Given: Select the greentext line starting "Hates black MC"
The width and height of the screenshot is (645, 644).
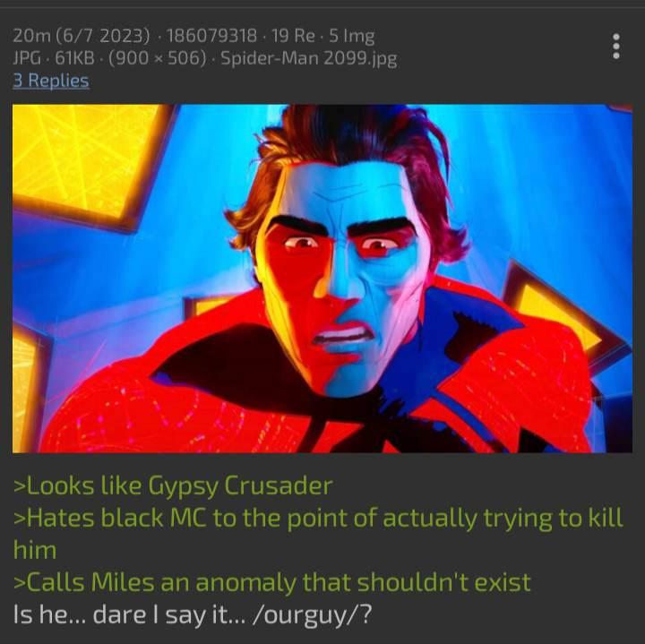Looking at the screenshot, I should tap(318, 534).
